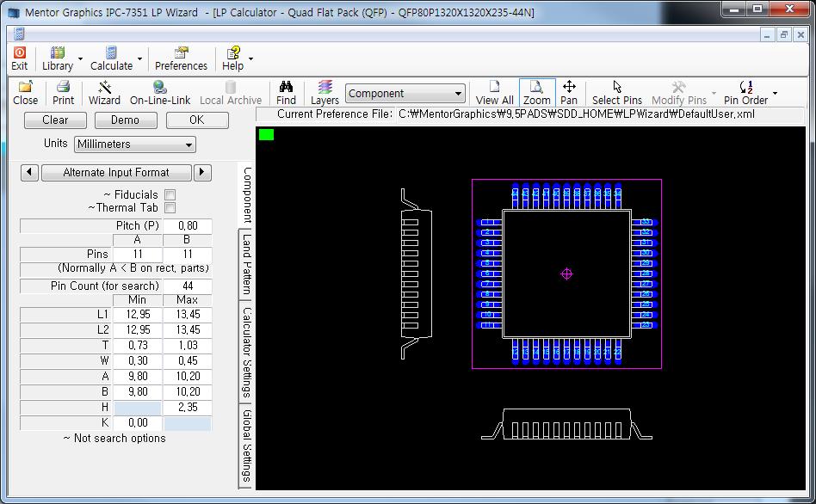The image size is (816, 504).
Task: Open the Units Millimeters dropdown
Action: [x=135, y=144]
